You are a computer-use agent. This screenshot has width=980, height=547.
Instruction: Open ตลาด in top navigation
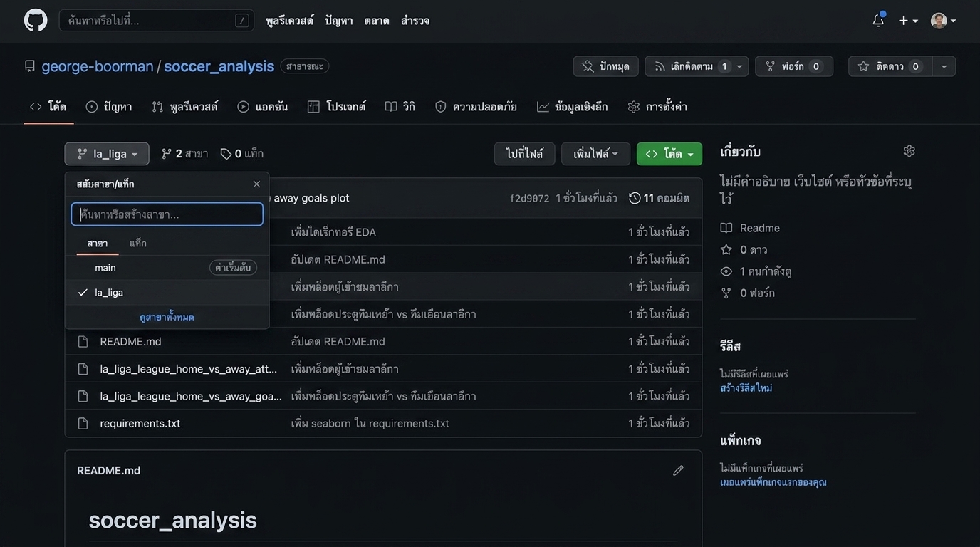pyautogui.click(x=377, y=21)
